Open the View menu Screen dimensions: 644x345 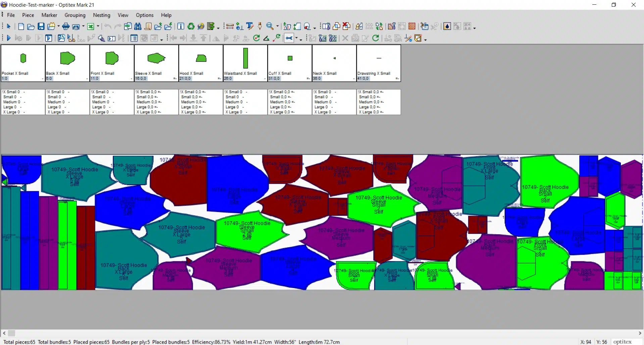click(x=123, y=15)
